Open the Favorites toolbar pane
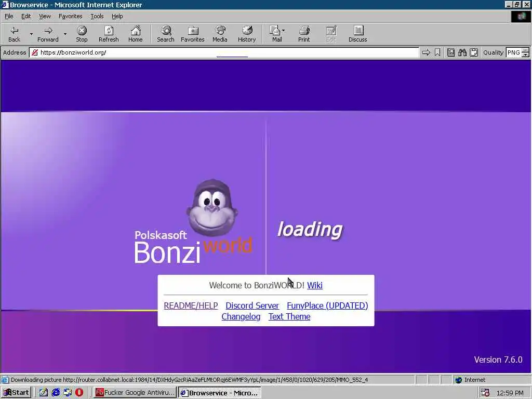Viewport: 532px width, 399px height. pos(192,34)
